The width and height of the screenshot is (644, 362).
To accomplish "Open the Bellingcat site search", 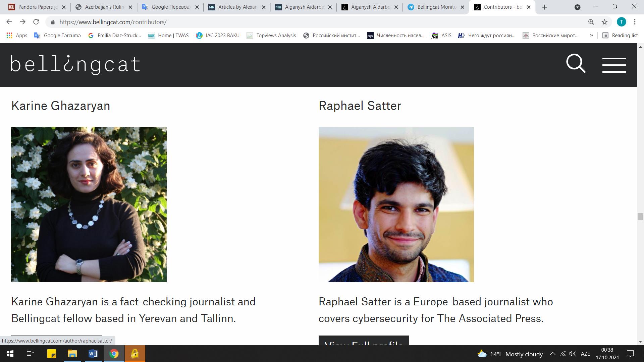I will (x=576, y=63).
